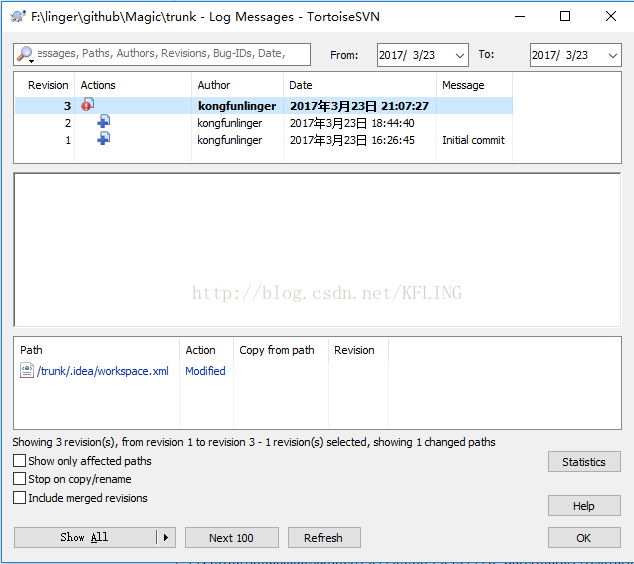The width and height of the screenshot is (634, 564).
Task: Click the year in To date field
Action: click(543, 55)
